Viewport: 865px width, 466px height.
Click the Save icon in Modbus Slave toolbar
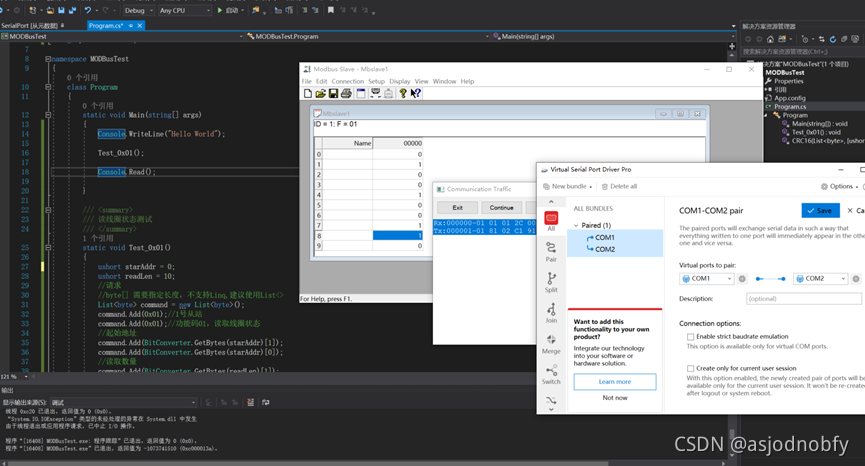click(333, 93)
